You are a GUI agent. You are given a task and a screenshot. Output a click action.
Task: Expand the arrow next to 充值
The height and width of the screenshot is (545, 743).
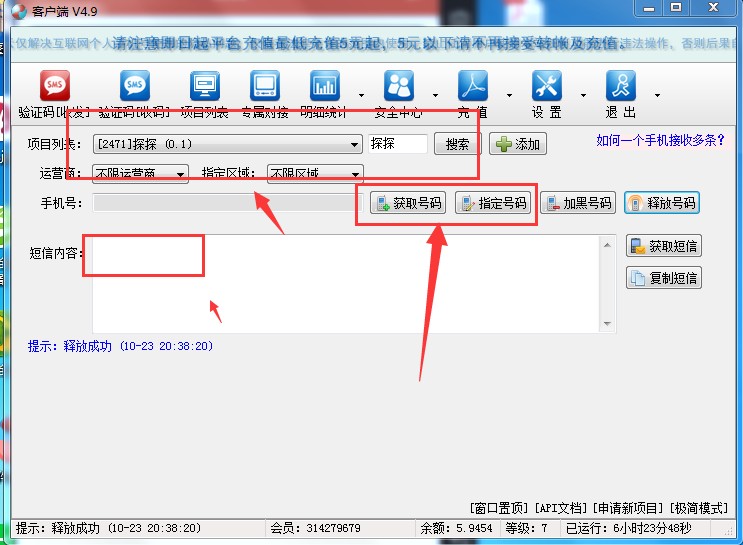509,95
